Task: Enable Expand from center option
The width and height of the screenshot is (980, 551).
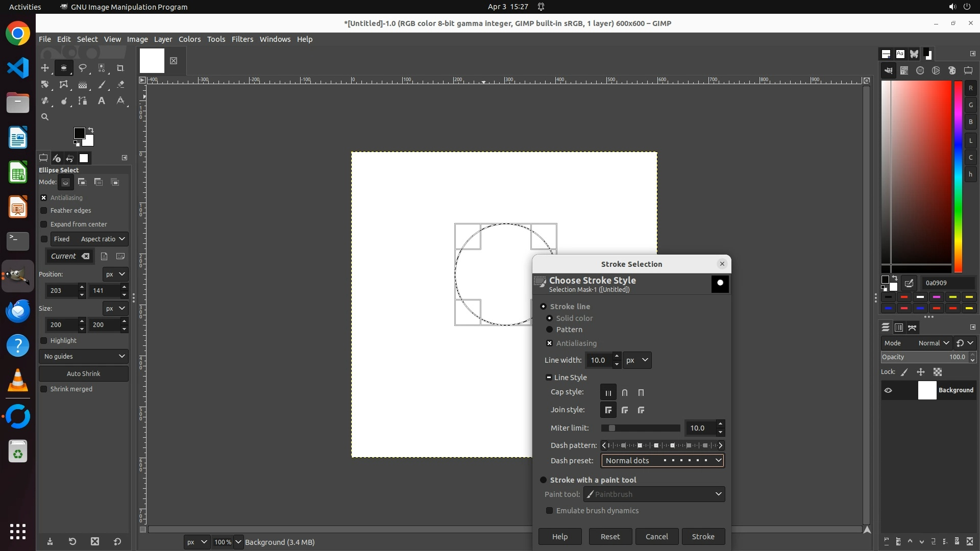Action: pos(44,224)
